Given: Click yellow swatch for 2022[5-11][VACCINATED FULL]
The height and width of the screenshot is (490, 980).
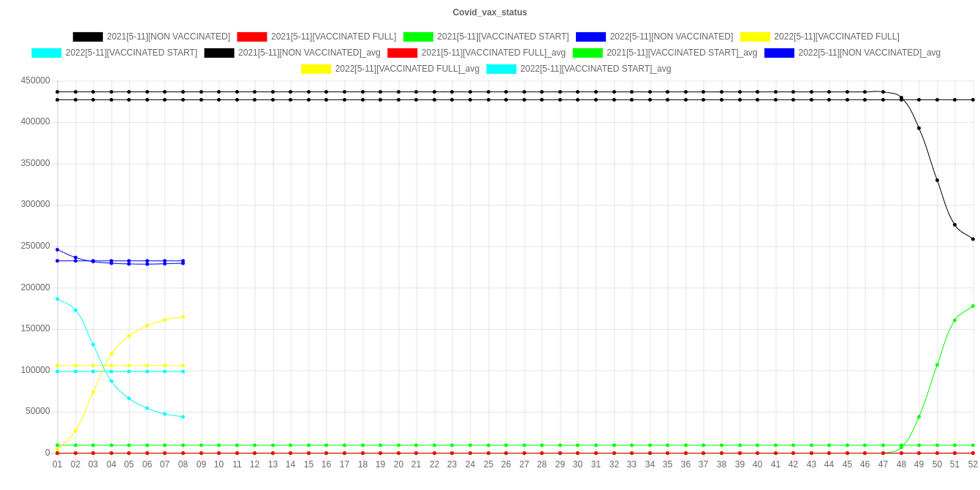Looking at the screenshot, I should [x=754, y=37].
